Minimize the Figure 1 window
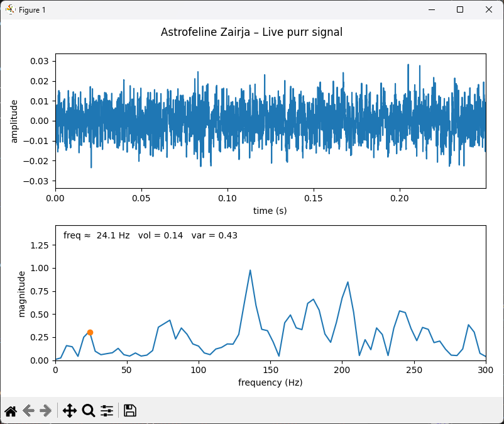This screenshot has width=504, height=424. click(432, 9)
